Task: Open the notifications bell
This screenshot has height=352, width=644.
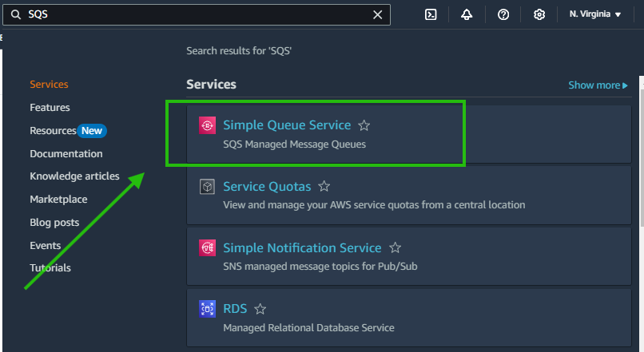Action: tap(467, 14)
